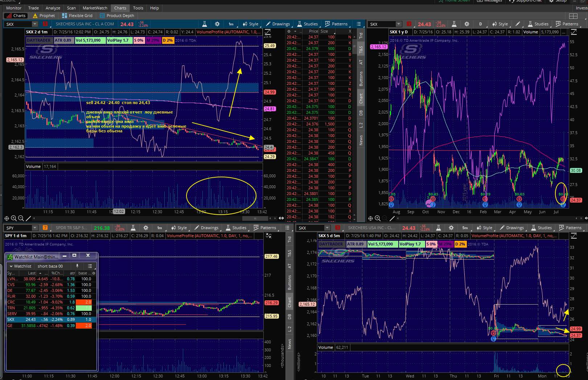The width and height of the screenshot is (588, 380).
Task: Open the watchlist list menu icon
Action: tap(90, 266)
